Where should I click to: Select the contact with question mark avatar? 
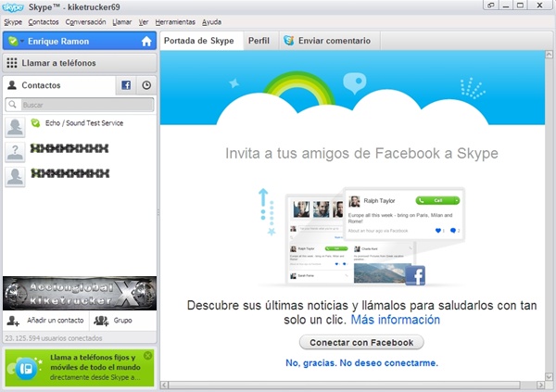(80, 151)
